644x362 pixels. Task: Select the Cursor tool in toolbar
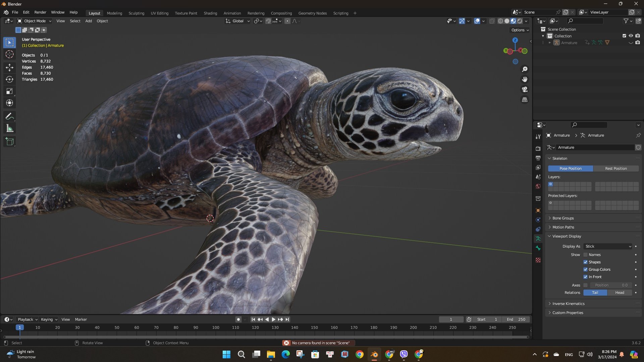click(9, 54)
